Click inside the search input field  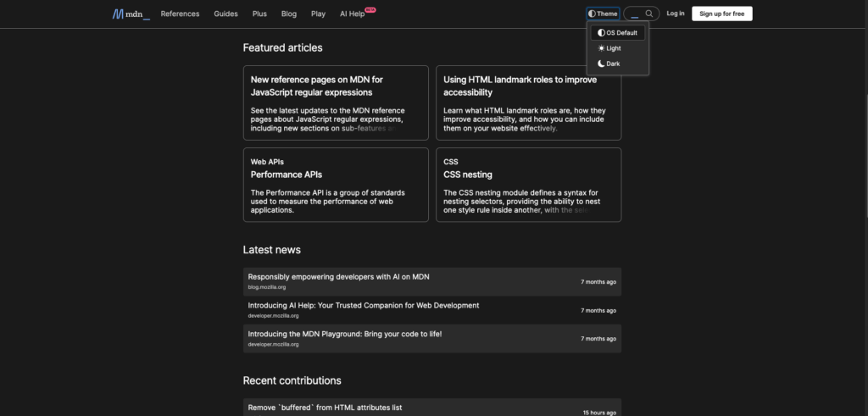634,14
